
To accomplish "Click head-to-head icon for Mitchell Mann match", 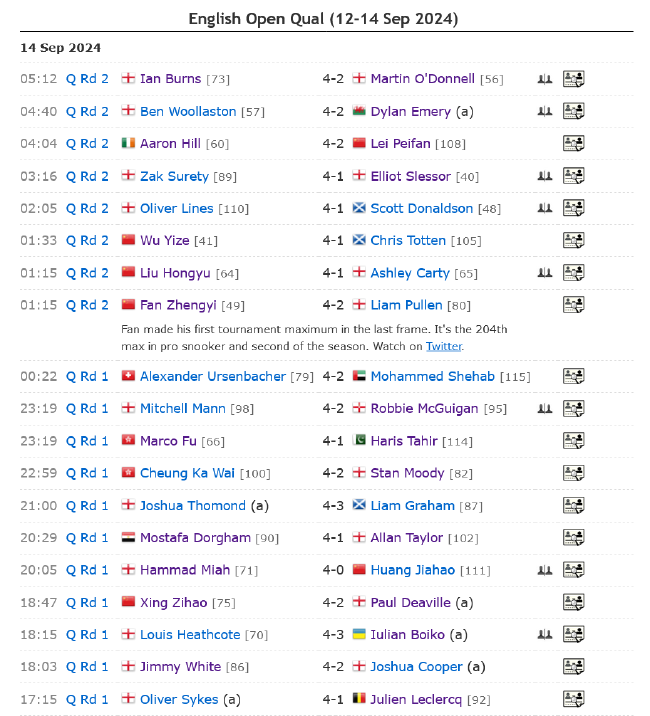I will (544, 408).
